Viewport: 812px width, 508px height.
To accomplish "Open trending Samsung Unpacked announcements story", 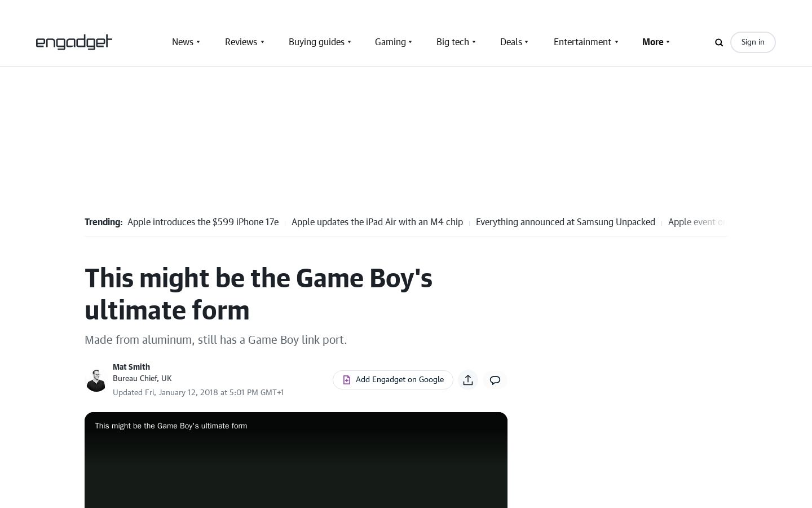I will [x=566, y=222].
